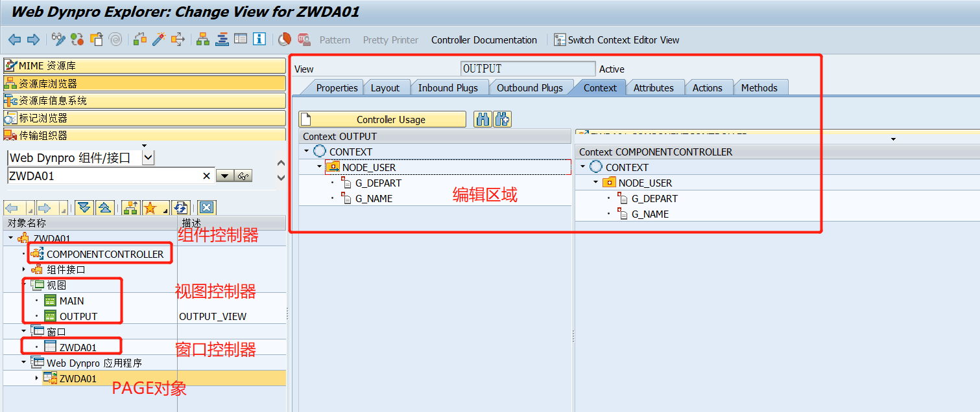The height and width of the screenshot is (412, 980).
Task: Open the ZWDA01 input history dropdown
Action: tap(224, 176)
